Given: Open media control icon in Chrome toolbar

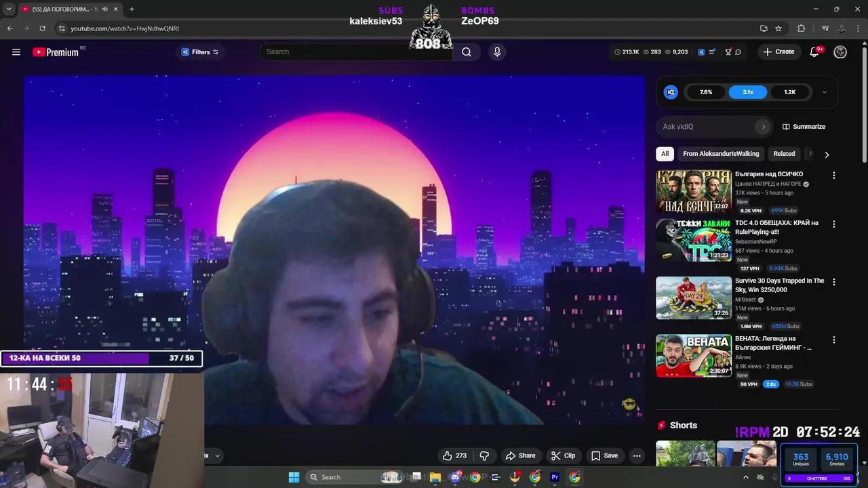Looking at the screenshot, I should pyautogui.click(x=825, y=28).
